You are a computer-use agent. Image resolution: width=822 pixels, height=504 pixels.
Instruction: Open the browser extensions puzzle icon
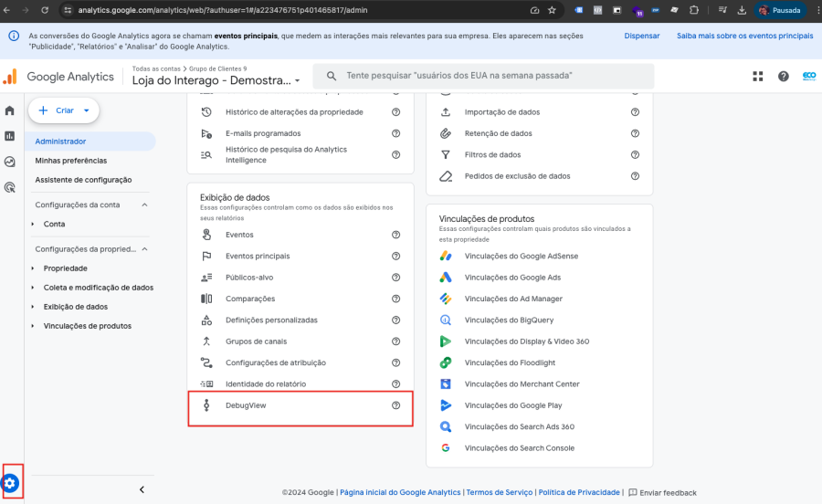tap(694, 10)
